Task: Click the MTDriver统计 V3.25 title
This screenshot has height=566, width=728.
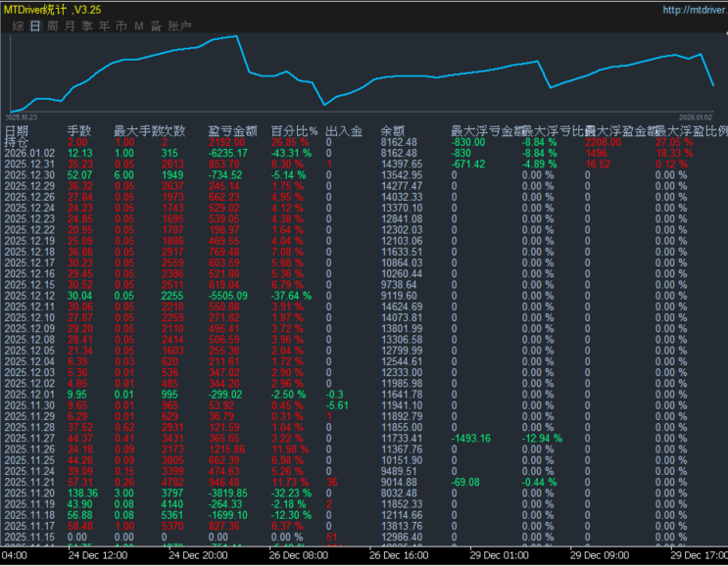Action: (52, 10)
